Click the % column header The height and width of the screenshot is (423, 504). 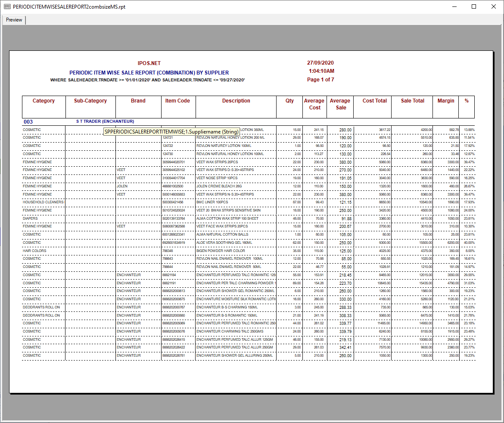tap(467, 101)
